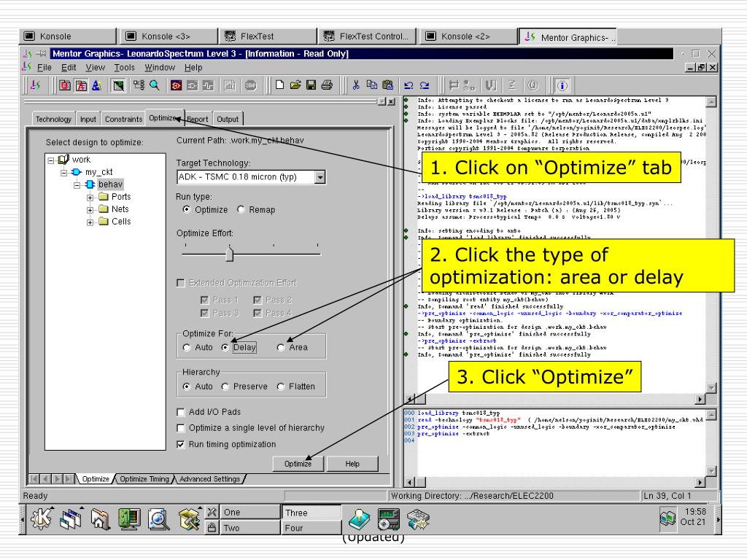Click the magnifying glass toolbar icon
747x560 pixels.
pyautogui.click(x=155, y=85)
